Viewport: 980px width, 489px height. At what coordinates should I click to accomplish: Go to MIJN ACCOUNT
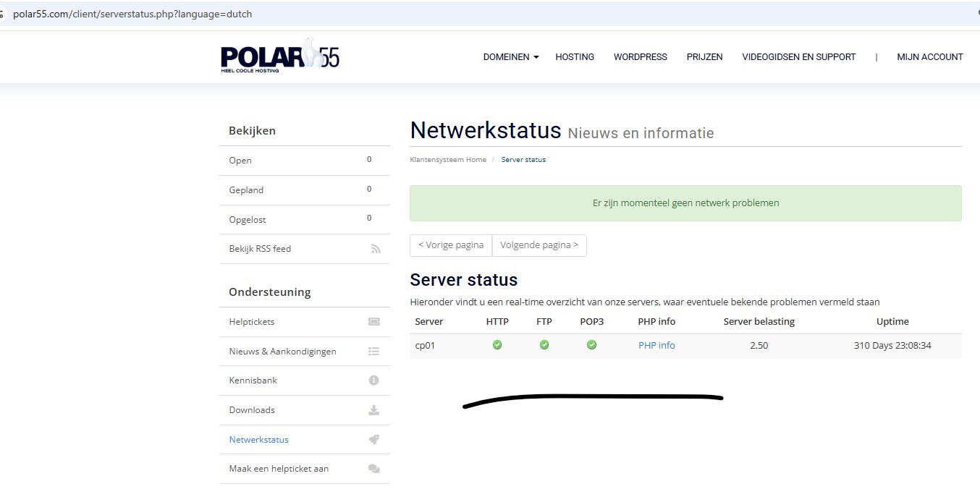pyautogui.click(x=930, y=56)
